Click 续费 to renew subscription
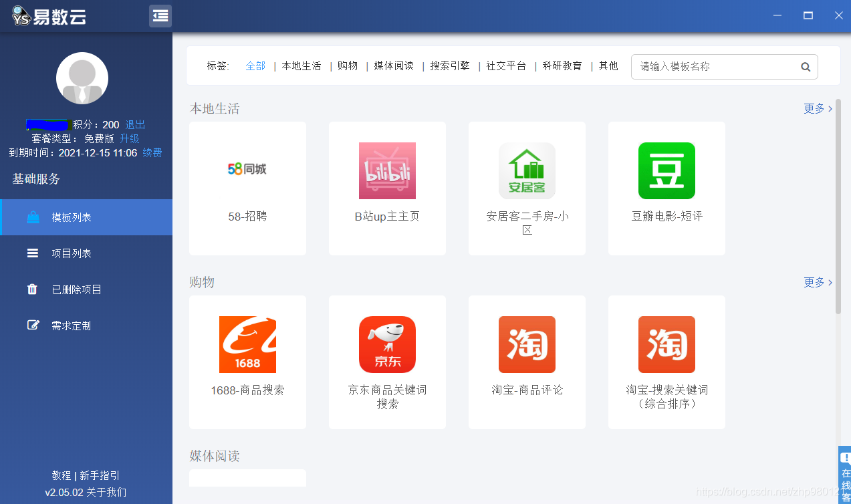Screen dimensions: 851x504 pos(152,153)
